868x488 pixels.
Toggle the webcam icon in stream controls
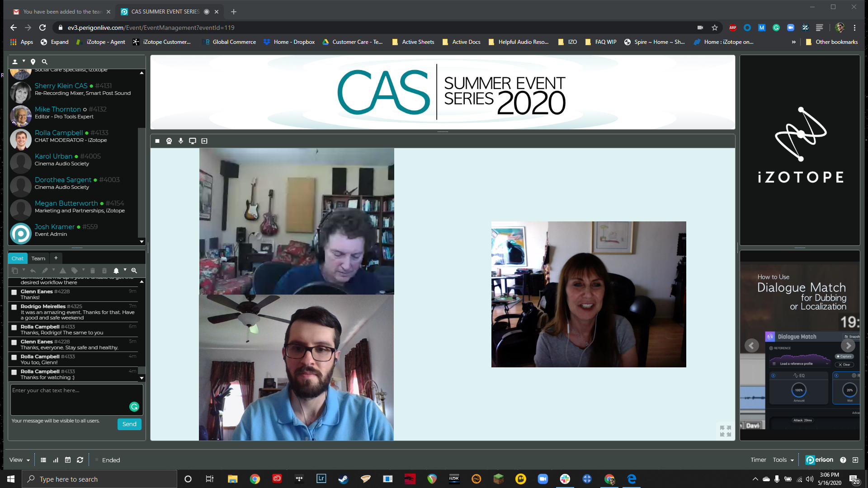pos(169,141)
